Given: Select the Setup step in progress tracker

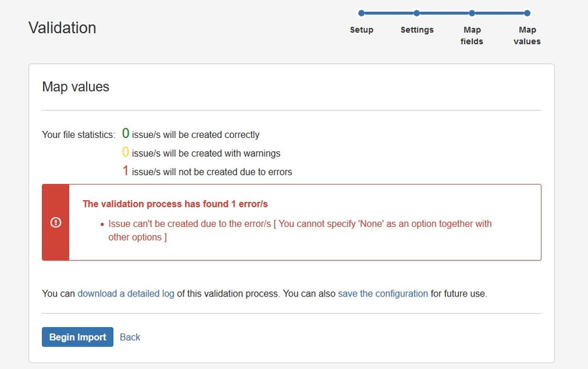Looking at the screenshot, I should pyautogui.click(x=362, y=29).
